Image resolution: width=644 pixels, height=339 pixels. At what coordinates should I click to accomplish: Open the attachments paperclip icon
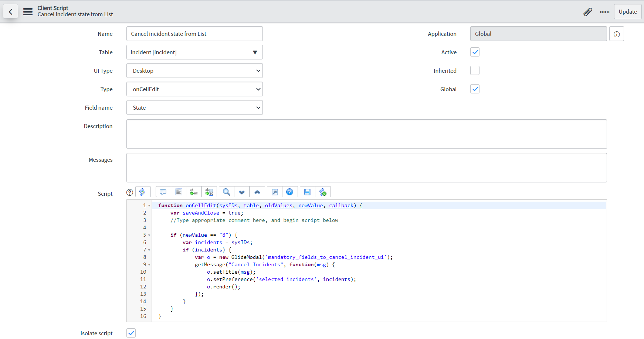coord(587,12)
